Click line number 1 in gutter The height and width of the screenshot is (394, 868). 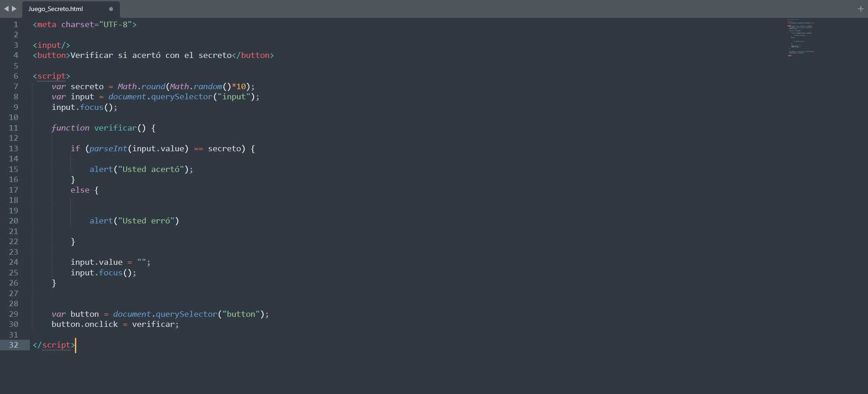(x=16, y=24)
